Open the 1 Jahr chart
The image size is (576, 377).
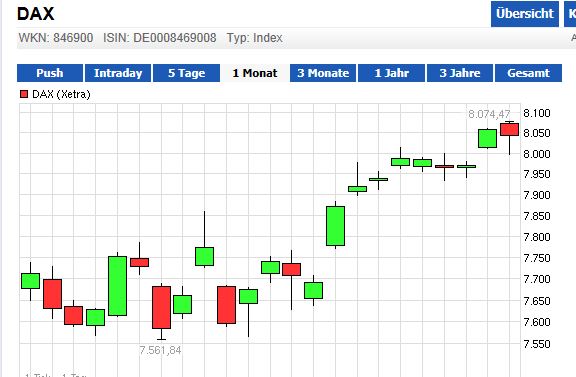point(392,73)
